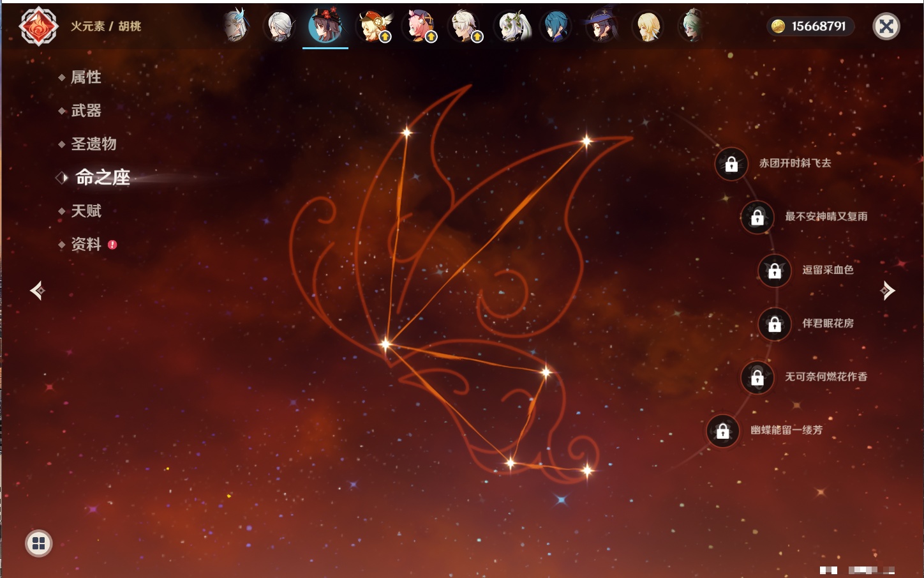Select the star at the butterfly's upper-left wing tip

(x=406, y=133)
